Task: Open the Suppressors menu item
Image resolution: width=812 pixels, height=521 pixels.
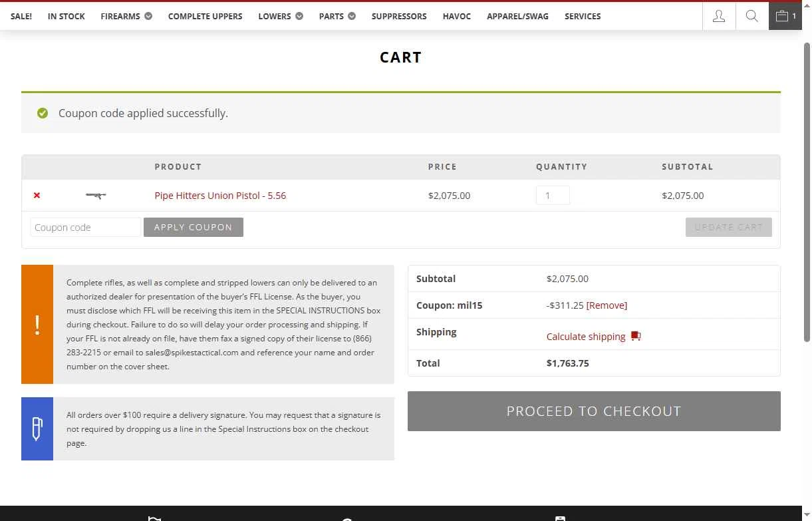Action: 399,16
